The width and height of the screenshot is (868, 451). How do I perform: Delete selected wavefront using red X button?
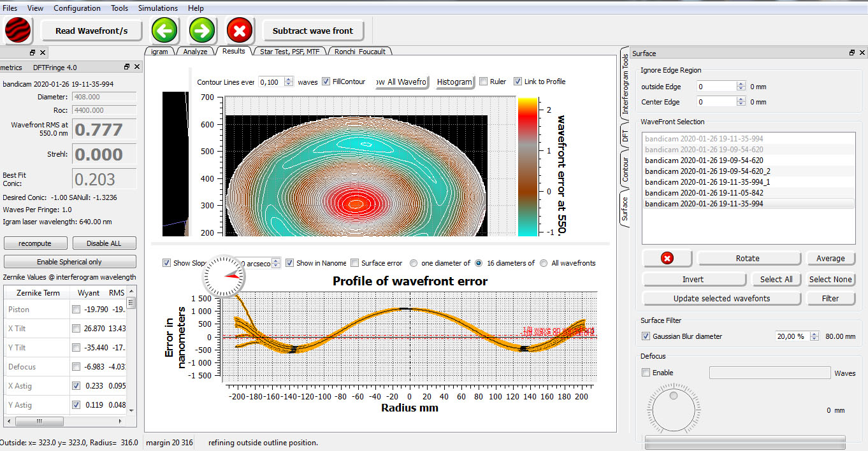[667, 259]
